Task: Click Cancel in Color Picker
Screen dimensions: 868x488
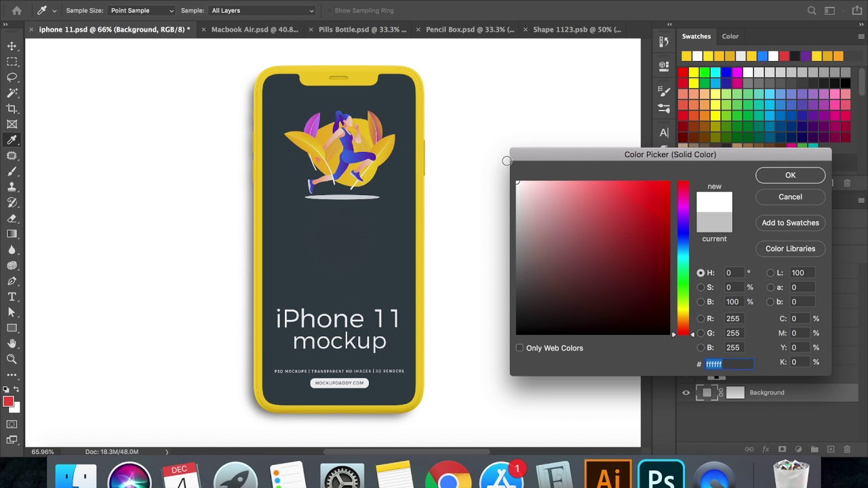Action: (791, 197)
